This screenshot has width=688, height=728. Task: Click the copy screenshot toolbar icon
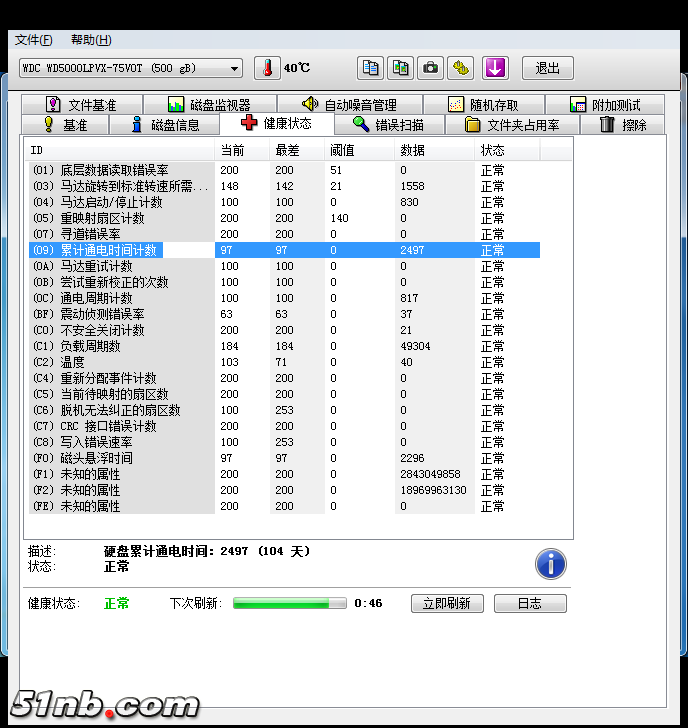point(400,68)
